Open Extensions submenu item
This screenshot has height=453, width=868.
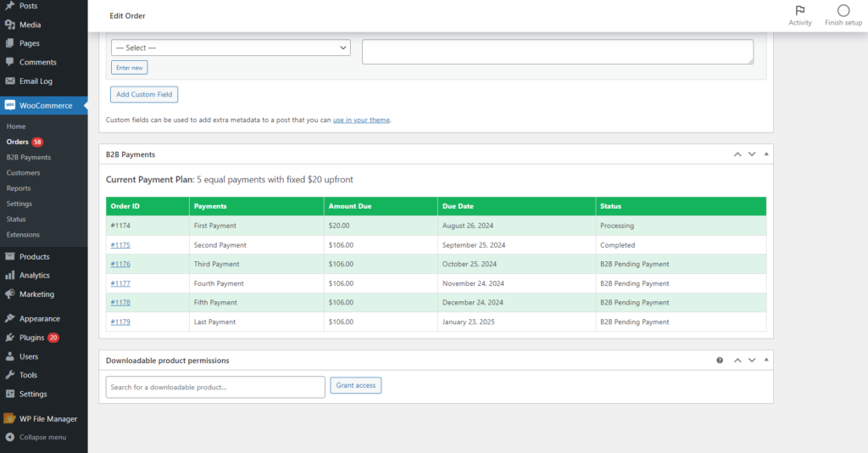point(23,235)
